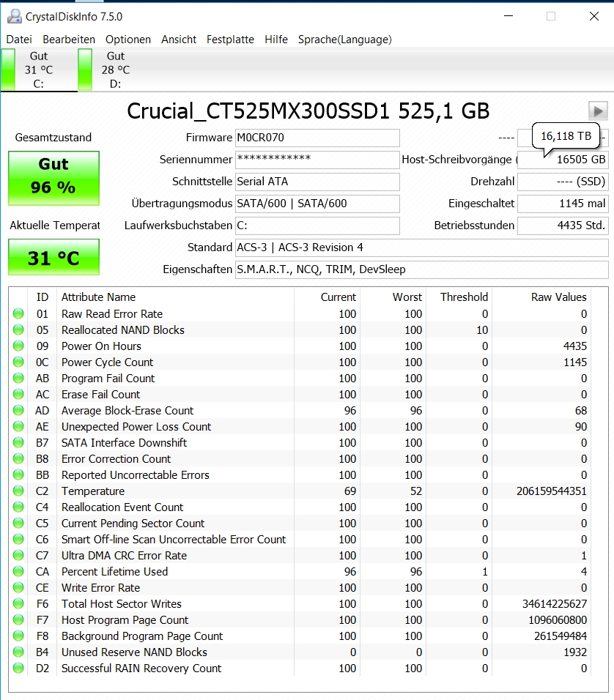Viewport: 614px width, 700px height.
Task: Open the Optionen menu
Action: pyautogui.click(x=128, y=40)
